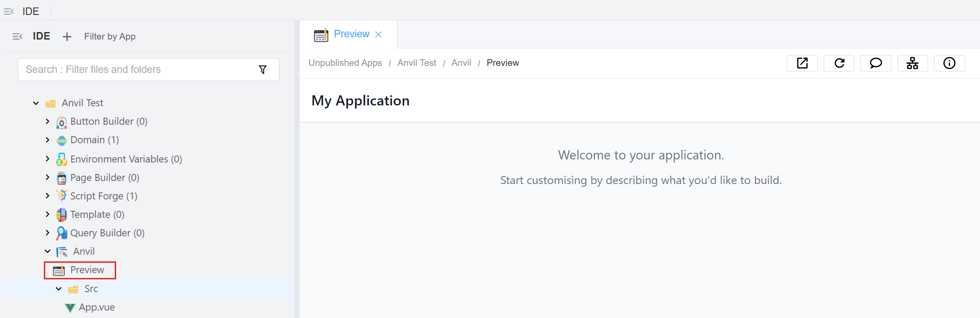Viewport: 980px width, 318px height.
Task: Open the info circle icon
Action: tap(949, 63)
